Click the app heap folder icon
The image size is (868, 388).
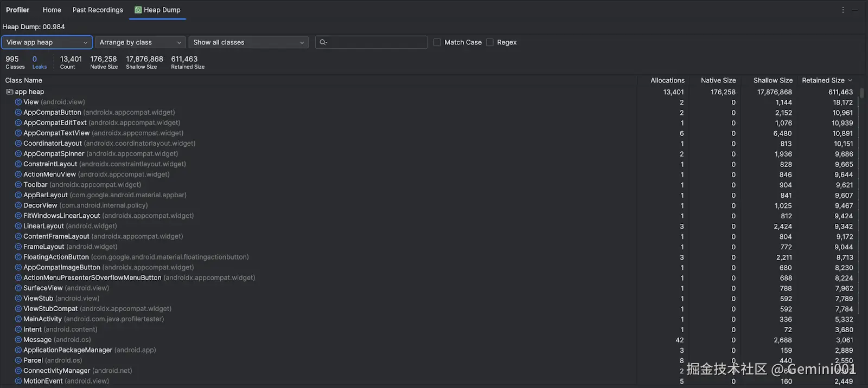point(10,92)
